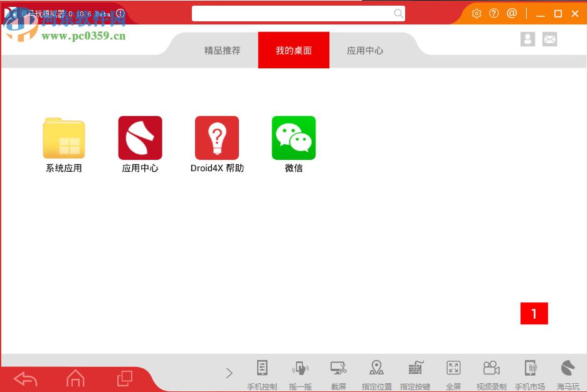Expand the toolbar chevron for more tools

[x=229, y=373]
